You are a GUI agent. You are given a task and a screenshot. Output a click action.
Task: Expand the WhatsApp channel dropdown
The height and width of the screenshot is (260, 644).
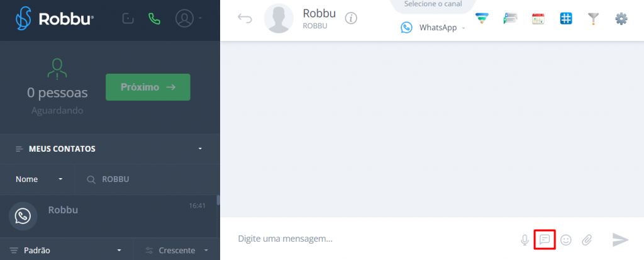pyautogui.click(x=433, y=28)
